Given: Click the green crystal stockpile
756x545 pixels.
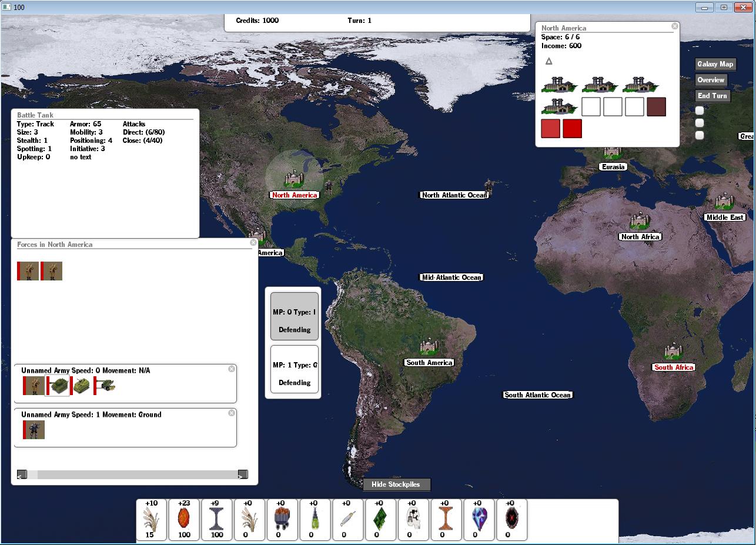Looking at the screenshot, I should 382,520.
